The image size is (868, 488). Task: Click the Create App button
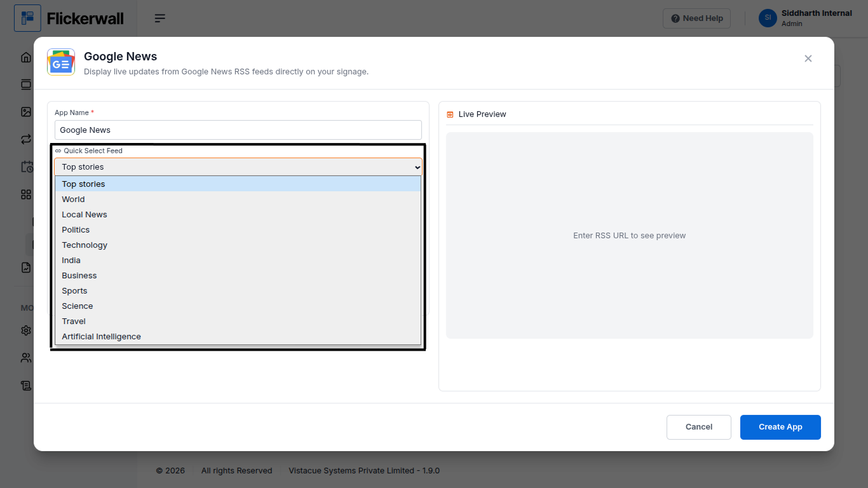pos(780,427)
